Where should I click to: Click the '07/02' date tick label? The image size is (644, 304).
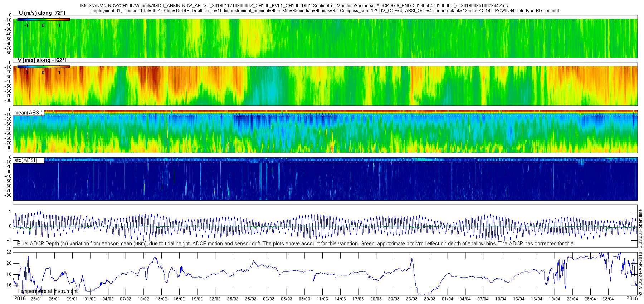[x=126, y=299]
